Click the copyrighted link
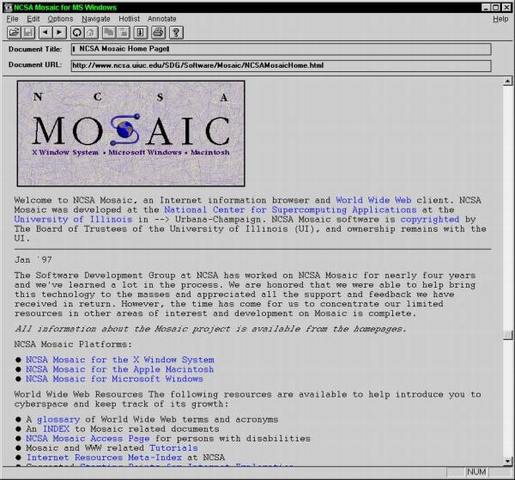 point(430,219)
